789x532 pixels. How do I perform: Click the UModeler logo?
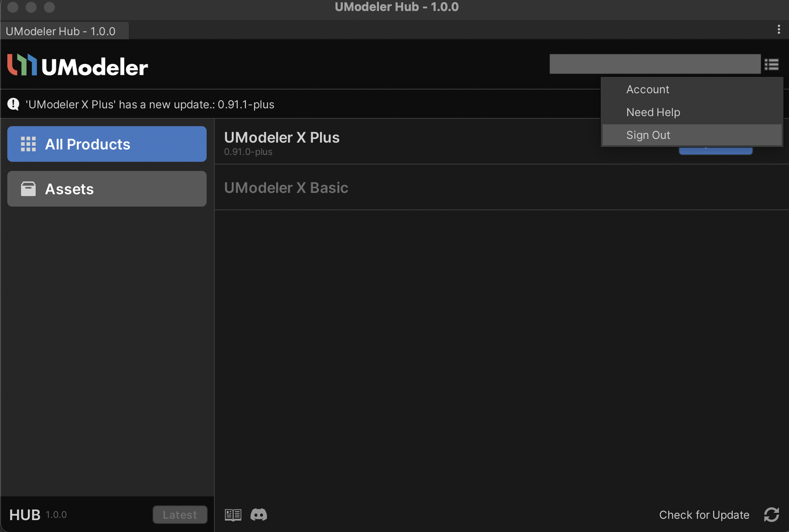(x=78, y=65)
